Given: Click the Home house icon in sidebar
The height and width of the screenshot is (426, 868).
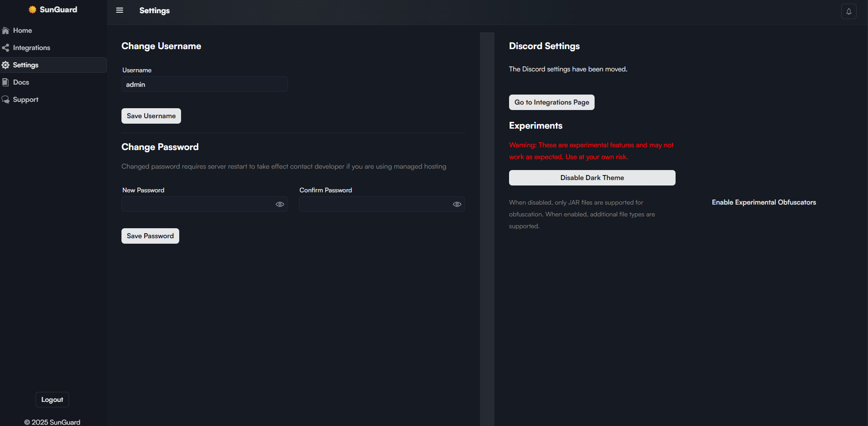Looking at the screenshot, I should point(5,30).
